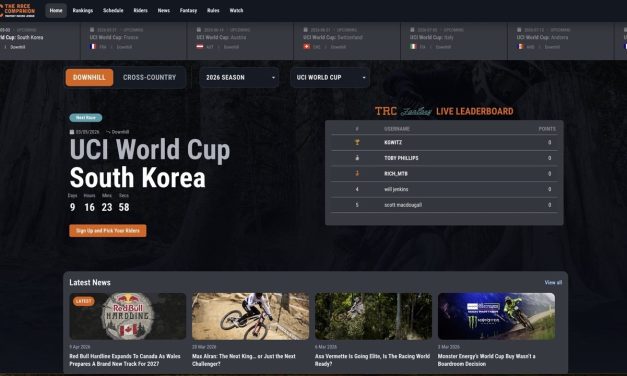627x376 pixels.
Task: Open the Watch page
Action: tap(236, 10)
